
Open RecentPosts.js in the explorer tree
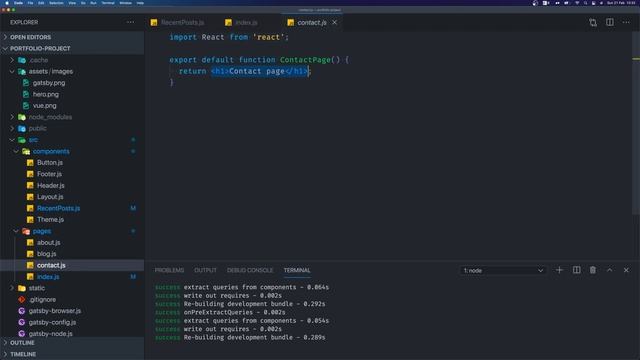58,208
